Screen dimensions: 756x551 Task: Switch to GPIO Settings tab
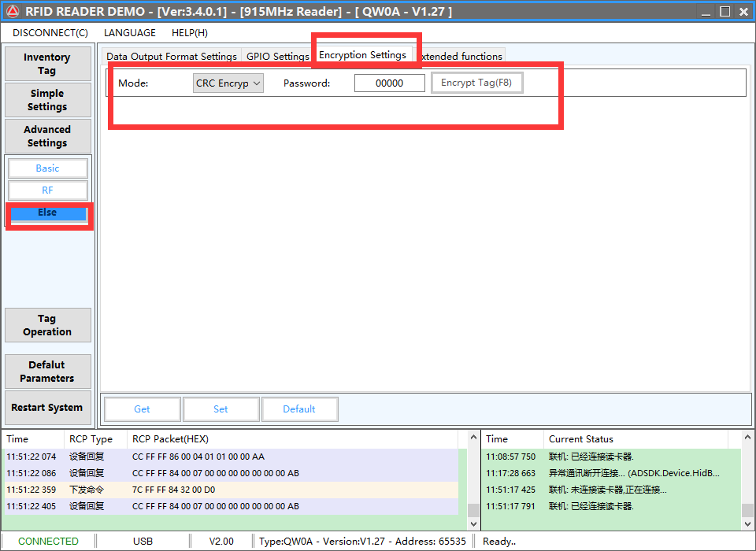point(277,57)
